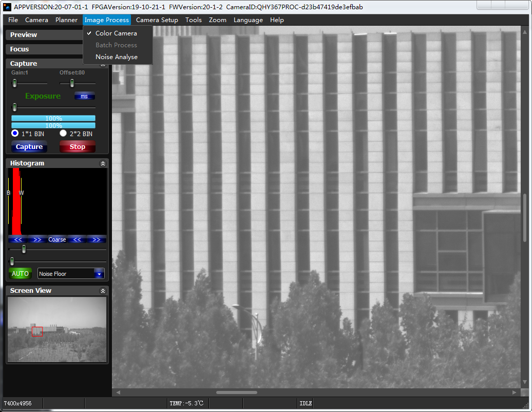Toggle the Coarse adjustment button

pyautogui.click(x=57, y=239)
